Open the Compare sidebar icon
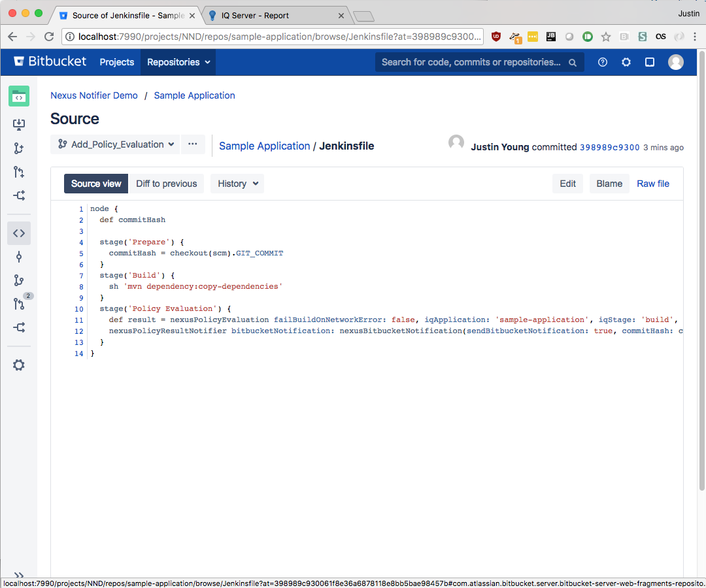The image size is (706, 588). [x=19, y=327]
